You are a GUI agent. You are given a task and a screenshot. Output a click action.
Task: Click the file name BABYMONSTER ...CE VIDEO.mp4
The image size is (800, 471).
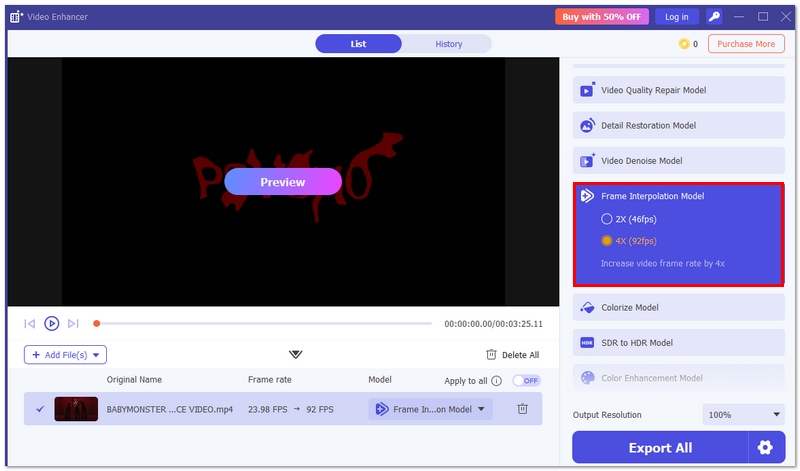pyautogui.click(x=169, y=409)
